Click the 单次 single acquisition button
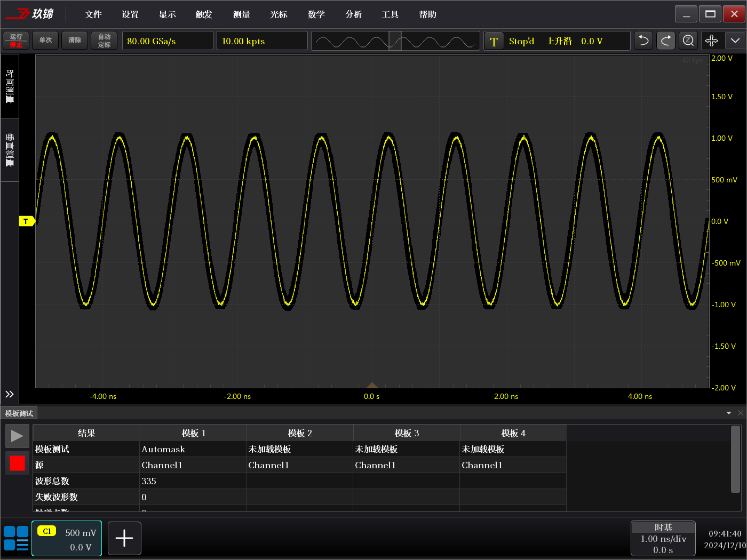 (x=45, y=41)
